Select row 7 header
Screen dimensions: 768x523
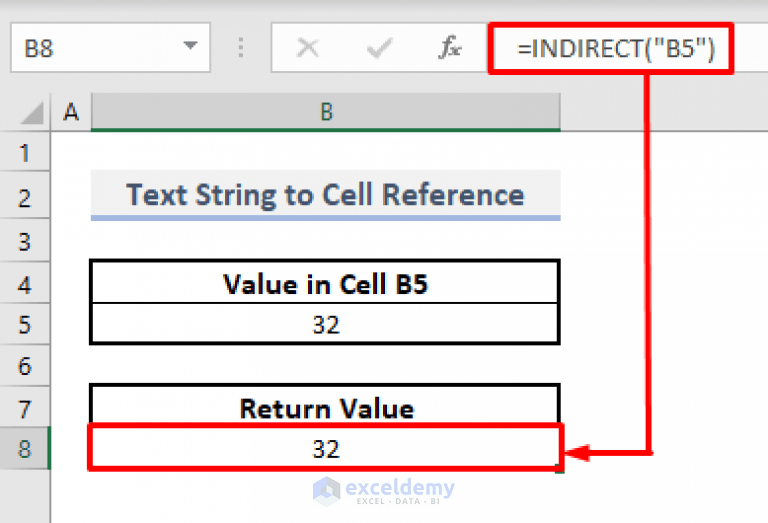[24, 406]
